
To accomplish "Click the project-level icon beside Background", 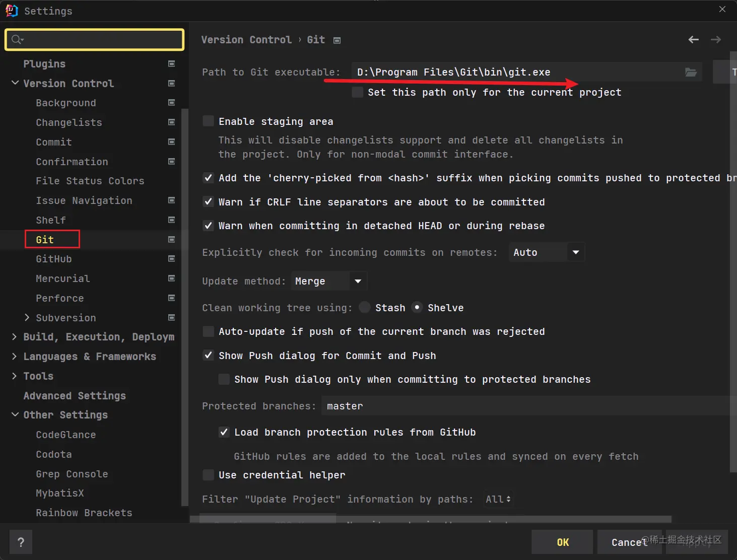I will [171, 103].
